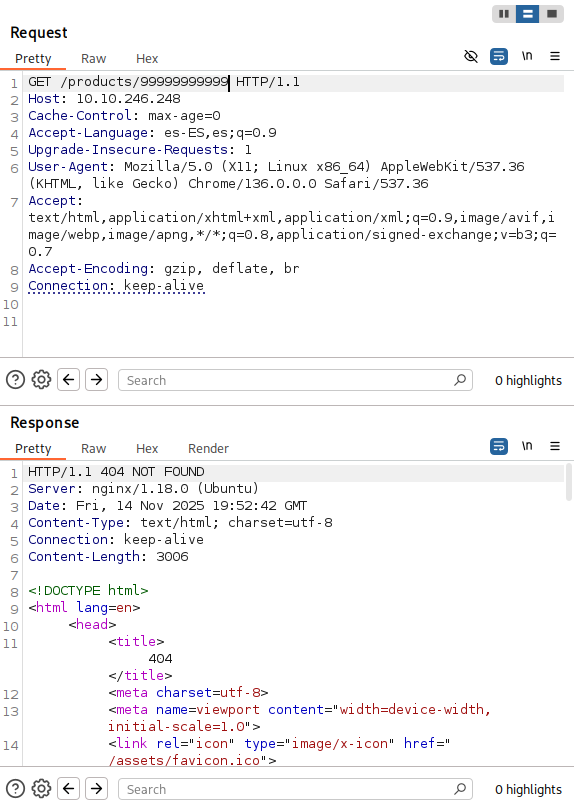This screenshot has height=811, width=576.
Task: Open Render tab in Response panel
Action: pyautogui.click(x=208, y=448)
